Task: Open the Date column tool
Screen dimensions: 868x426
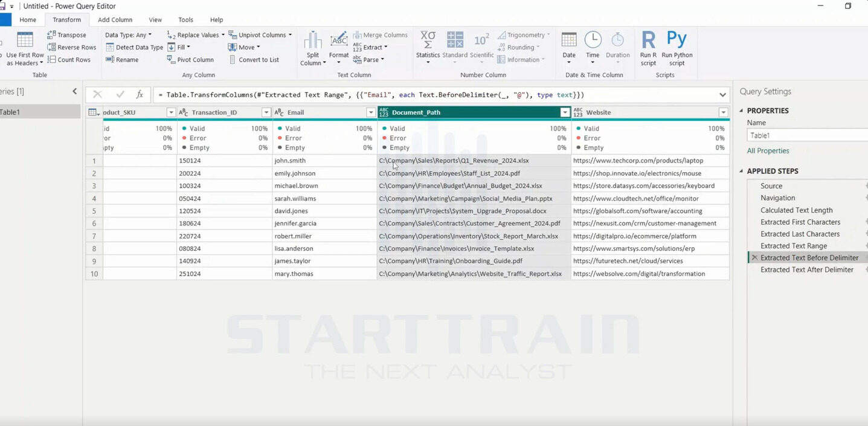Action: point(569,49)
